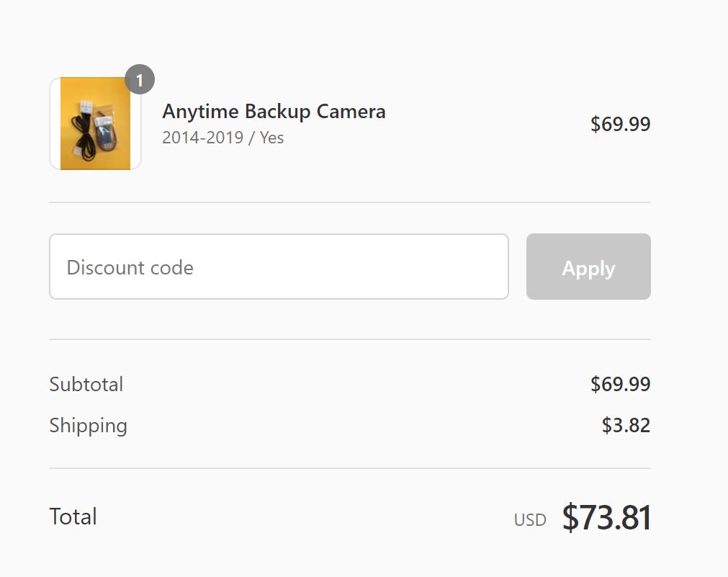Select the Anytime Backup Camera product title
Screen dimensions: 728x577
[274, 112]
